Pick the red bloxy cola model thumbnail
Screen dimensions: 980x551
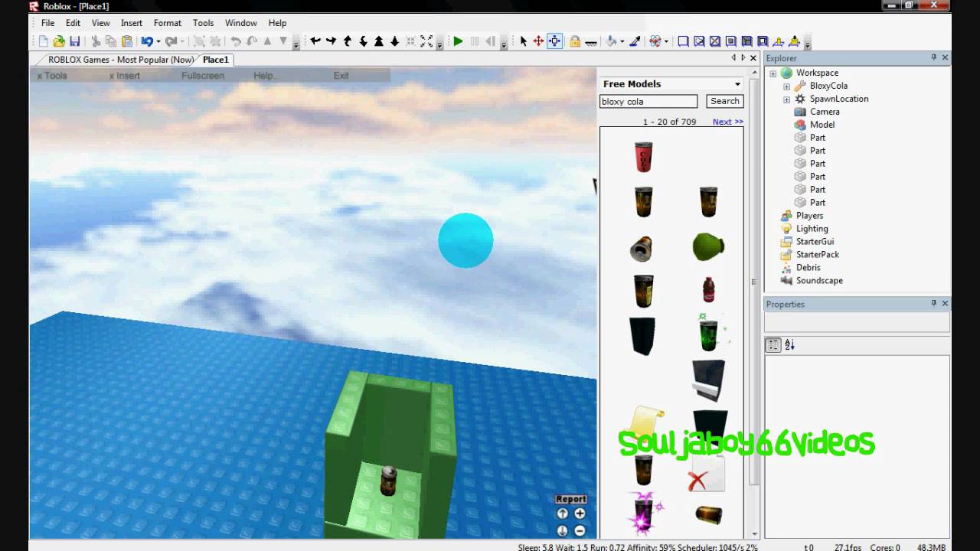point(643,157)
